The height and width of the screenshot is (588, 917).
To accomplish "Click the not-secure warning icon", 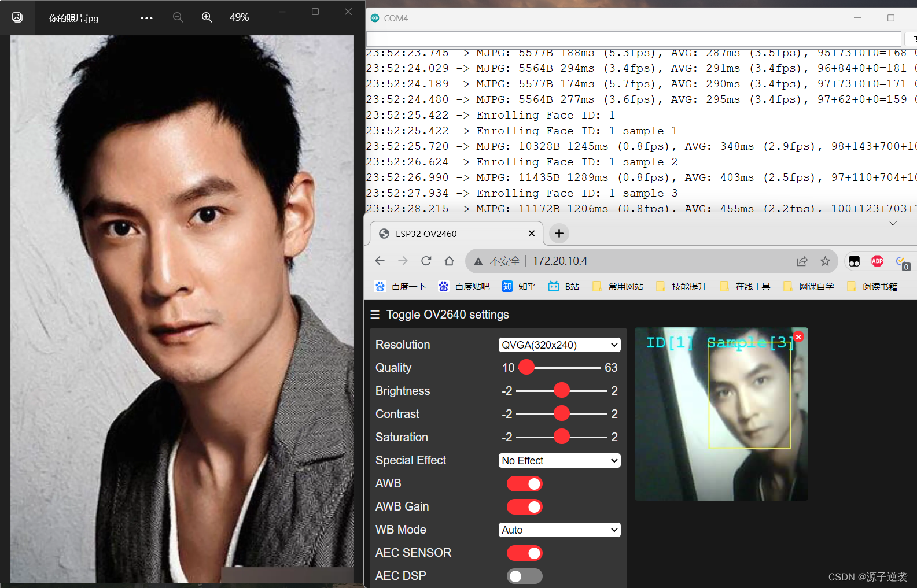I will pyautogui.click(x=478, y=261).
